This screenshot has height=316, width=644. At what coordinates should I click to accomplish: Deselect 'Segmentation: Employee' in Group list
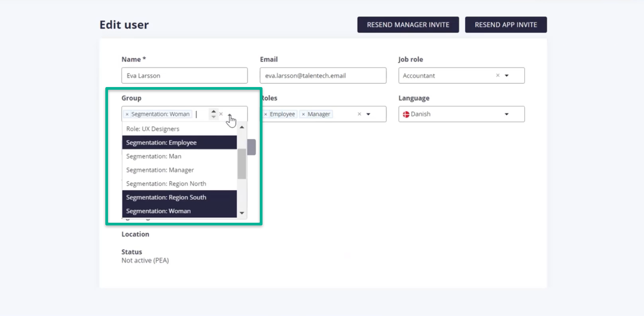click(180, 142)
